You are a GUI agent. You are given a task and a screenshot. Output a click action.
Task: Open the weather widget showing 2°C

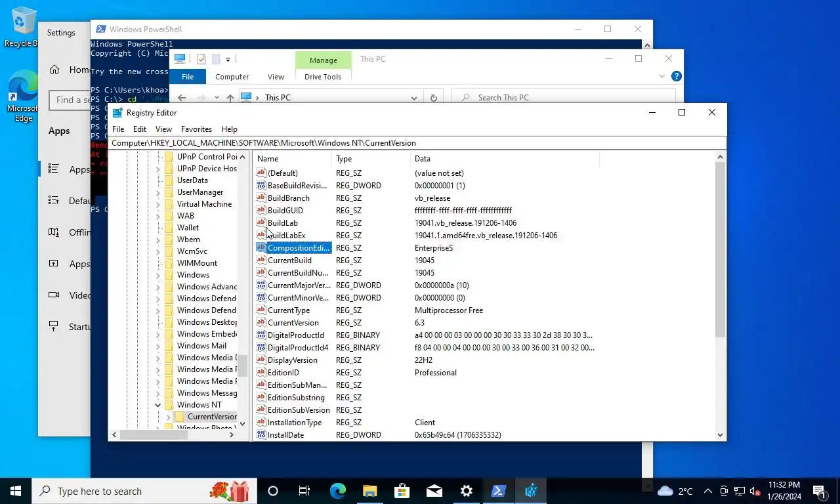(675, 491)
